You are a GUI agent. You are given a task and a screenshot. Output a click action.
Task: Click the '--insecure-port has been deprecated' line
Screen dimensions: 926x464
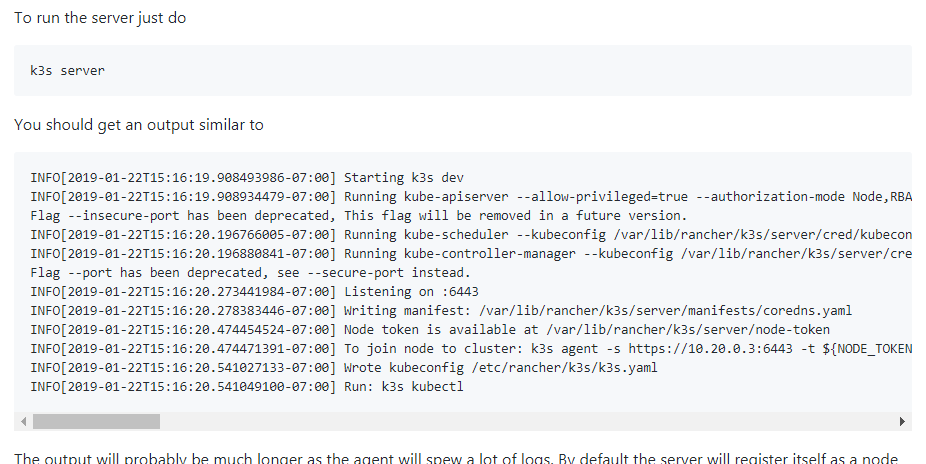[358, 215]
